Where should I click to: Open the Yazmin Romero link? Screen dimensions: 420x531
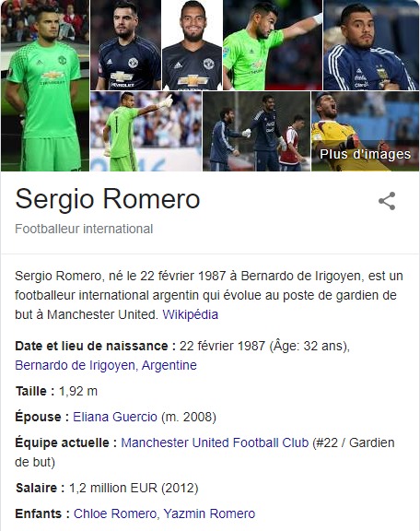(x=209, y=513)
